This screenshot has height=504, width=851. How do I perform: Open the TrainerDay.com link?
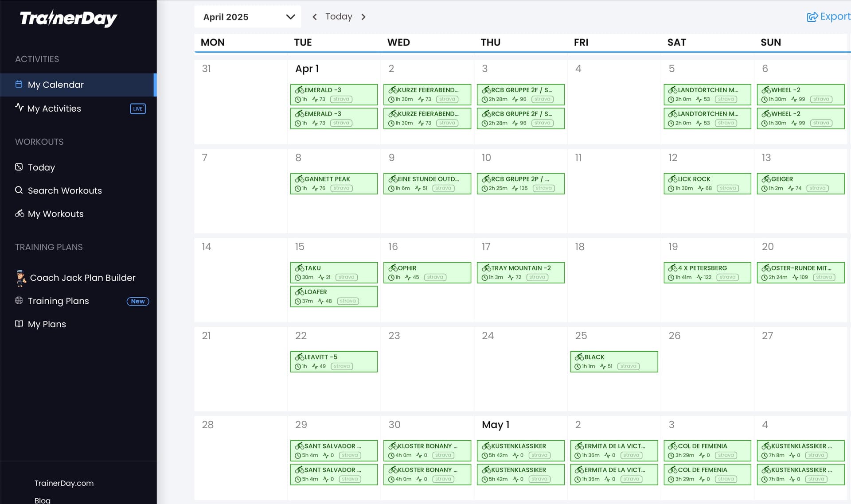click(64, 483)
